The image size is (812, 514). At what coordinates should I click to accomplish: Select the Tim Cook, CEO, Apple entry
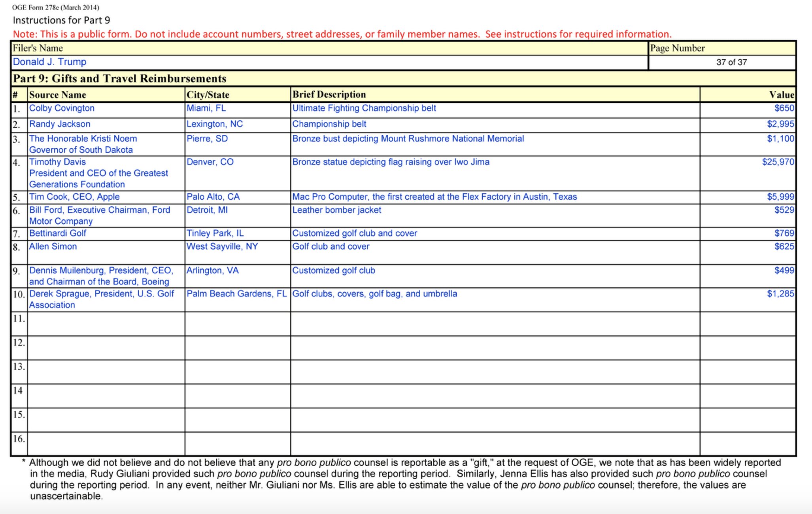(74, 197)
